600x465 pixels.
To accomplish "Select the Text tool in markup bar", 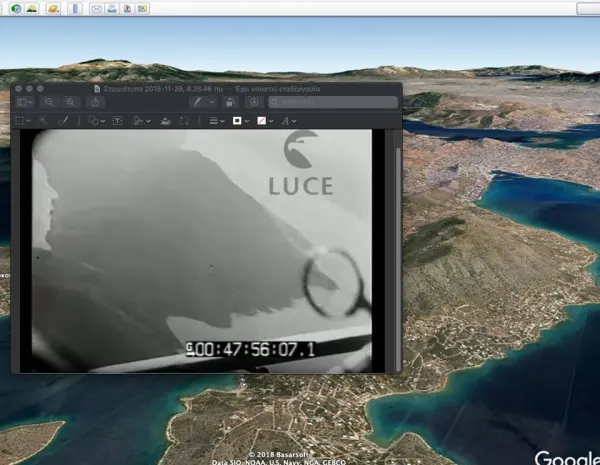I will coord(117,121).
